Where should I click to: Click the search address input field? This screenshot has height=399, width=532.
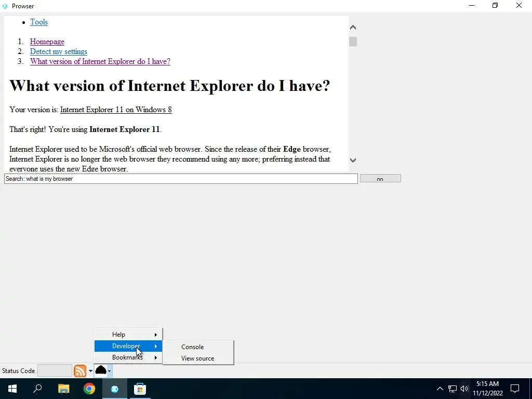pos(181,179)
